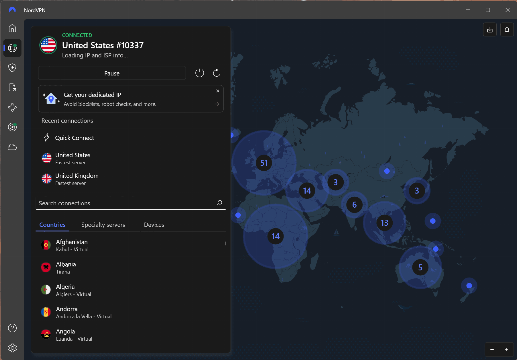517x360 pixels.
Task: Select the server dot east of the Philippines
Action: (433, 221)
